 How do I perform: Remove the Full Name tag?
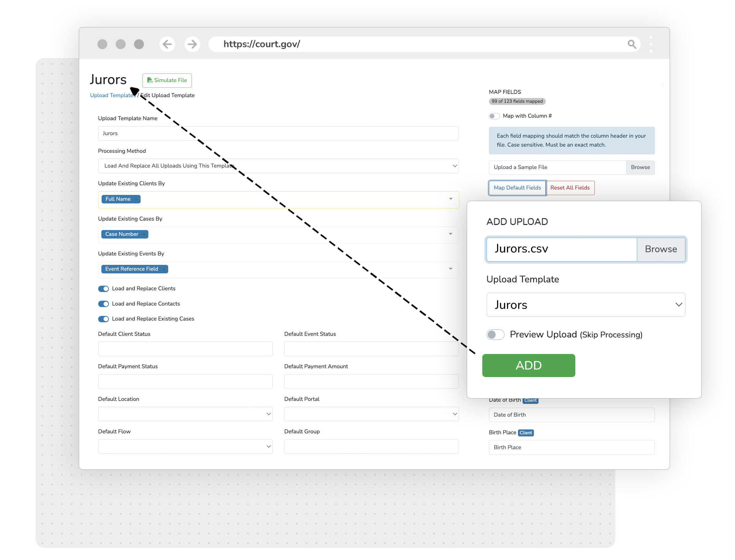pyautogui.click(x=136, y=199)
